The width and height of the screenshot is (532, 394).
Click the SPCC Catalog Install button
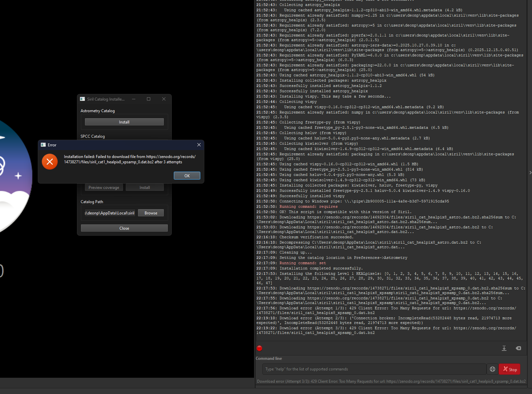[x=145, y=188]
